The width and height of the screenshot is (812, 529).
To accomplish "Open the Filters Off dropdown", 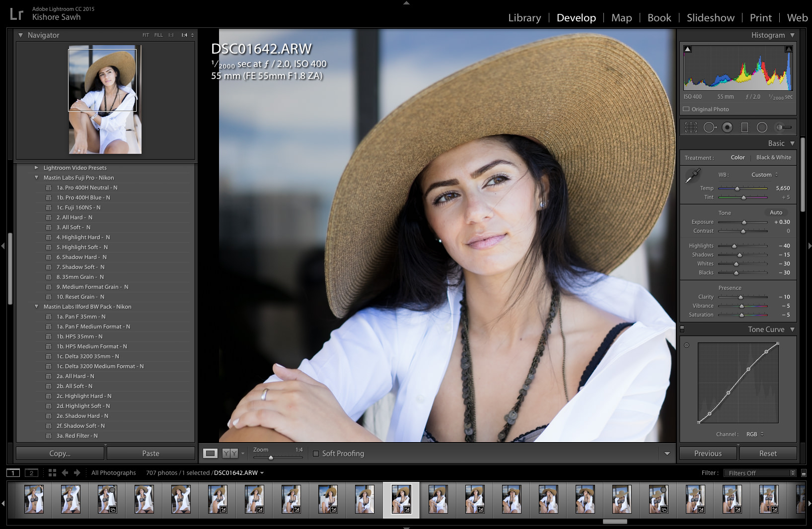I will point(759,473).
